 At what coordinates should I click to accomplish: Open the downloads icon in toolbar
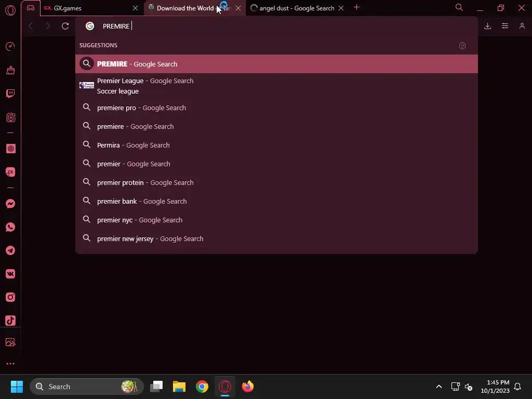point(487,26)
